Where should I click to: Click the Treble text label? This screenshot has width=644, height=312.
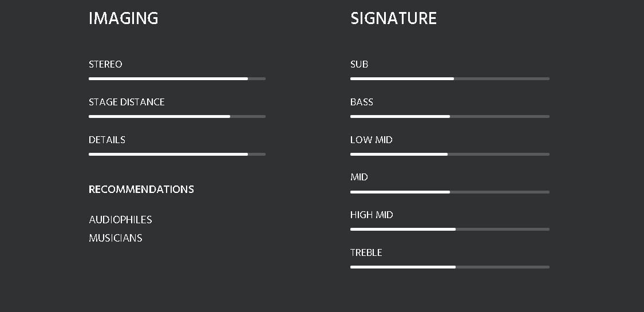click(366, 252)
